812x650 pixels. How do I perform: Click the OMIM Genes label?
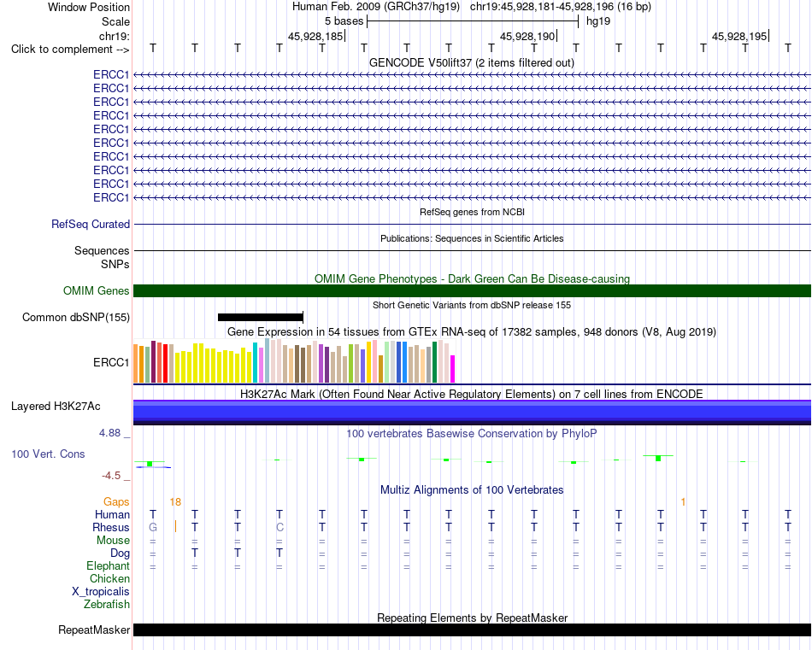pyautogui.click(x=96, y=291)
